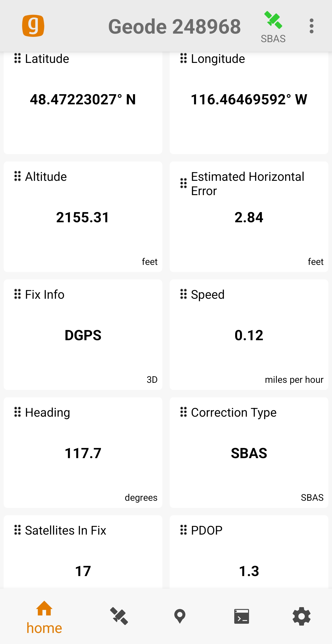The image size is (332, 644).
Task: Open the terminal console tab
Action: pyautogui.click(x=241, y=616)
